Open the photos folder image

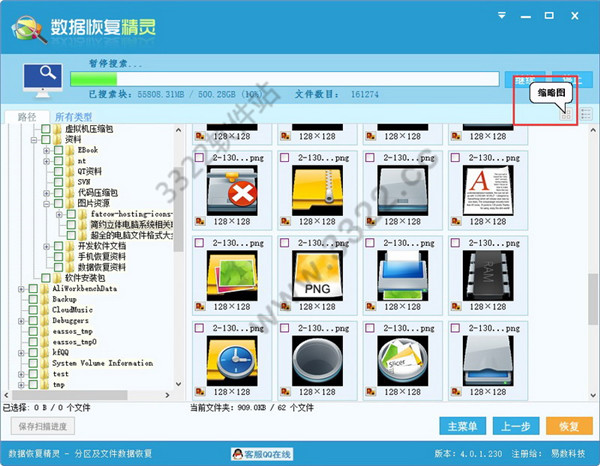pyautogui.click(x=232, y=275)
